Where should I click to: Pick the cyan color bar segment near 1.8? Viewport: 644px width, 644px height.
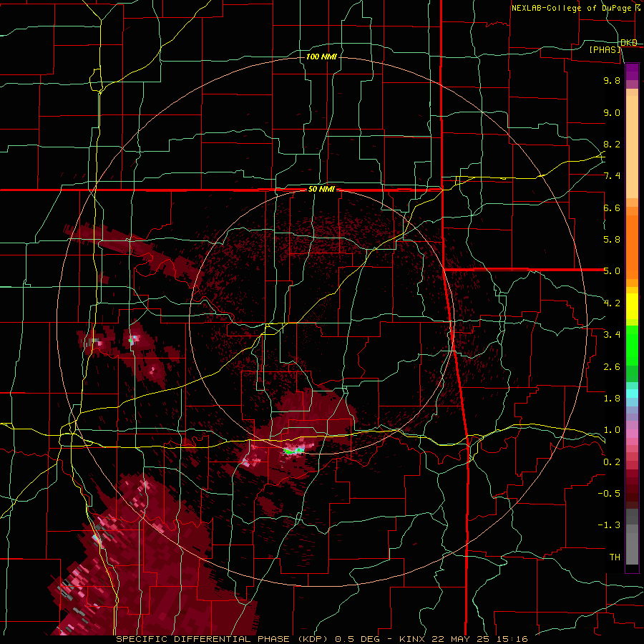point(632,394)
